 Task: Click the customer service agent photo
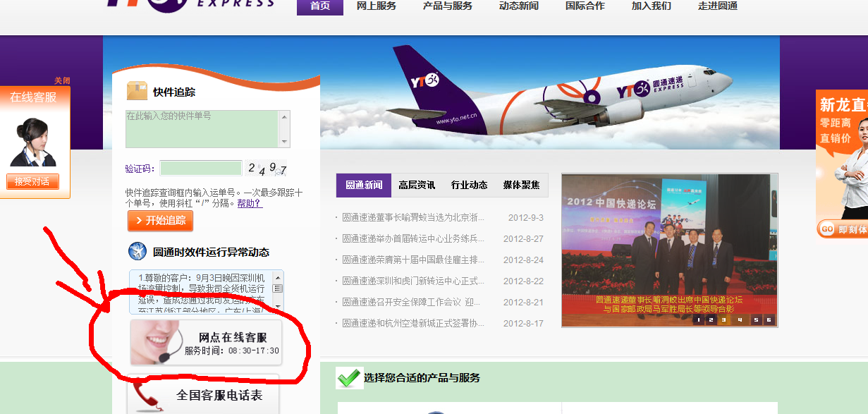tap(32, 141)
